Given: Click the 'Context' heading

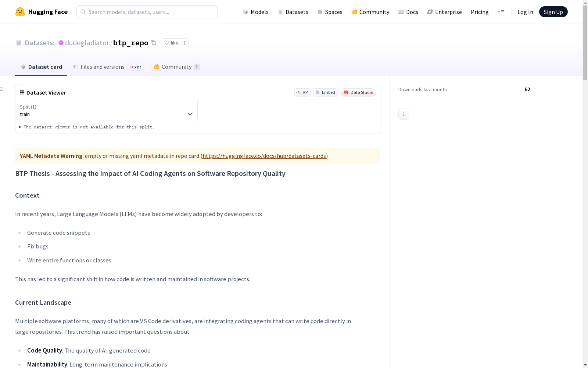Looking at the screenshot, I should pyautogui.click(x=27, y=195).
